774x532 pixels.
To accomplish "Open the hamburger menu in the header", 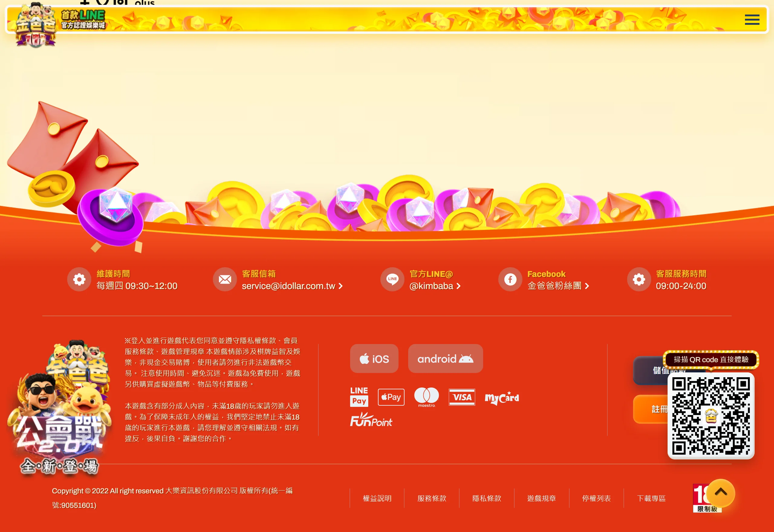I will [x=752, y=20].
